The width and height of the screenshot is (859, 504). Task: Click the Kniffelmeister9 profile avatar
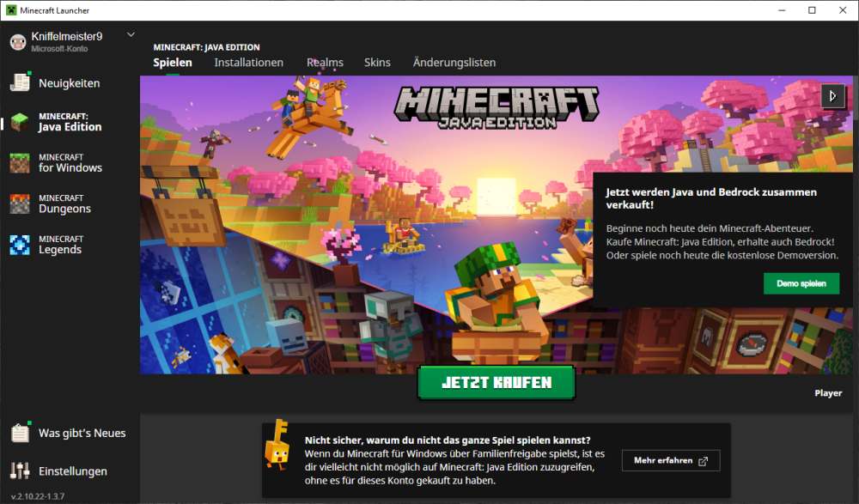click(x=18, y=41)
